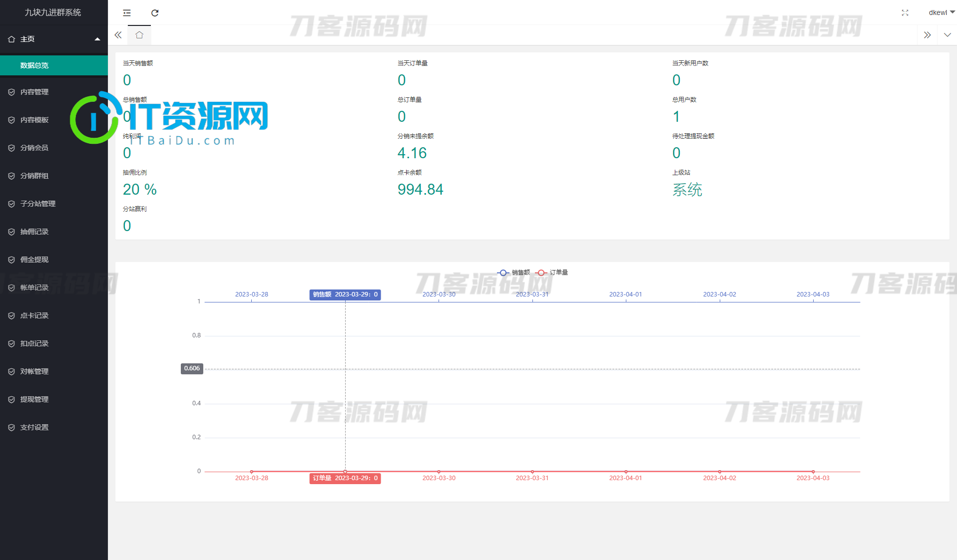Open the tab operations dropdown chevron
957x560 pixels.
tap(948, 35)
